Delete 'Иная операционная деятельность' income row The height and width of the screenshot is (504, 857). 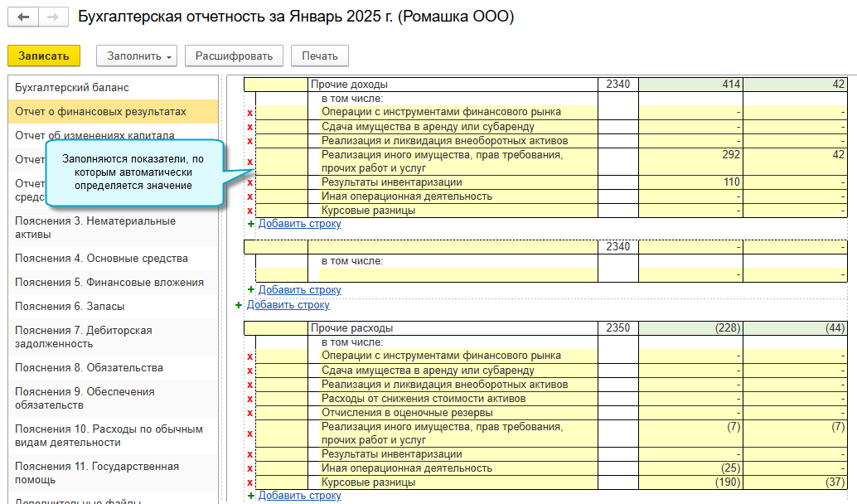[249, 196]
